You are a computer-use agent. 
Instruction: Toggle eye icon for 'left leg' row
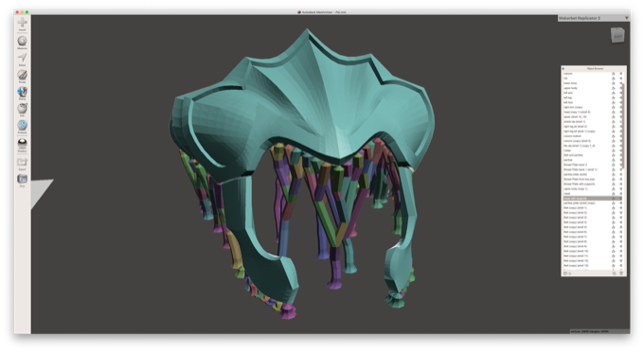coord(621,97)
